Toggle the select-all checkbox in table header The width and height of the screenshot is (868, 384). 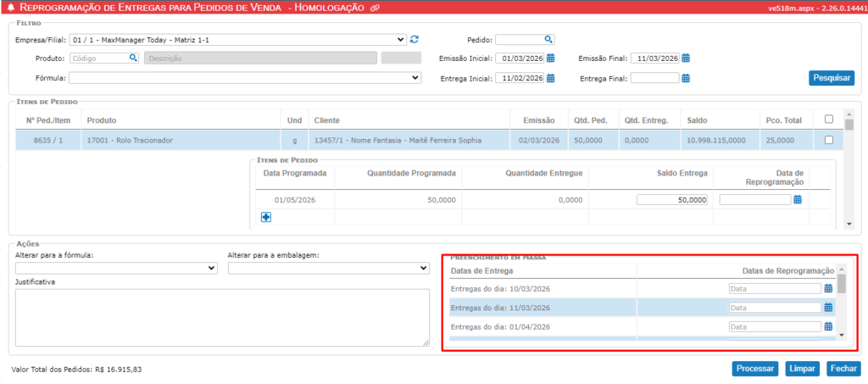click(829, 119)
